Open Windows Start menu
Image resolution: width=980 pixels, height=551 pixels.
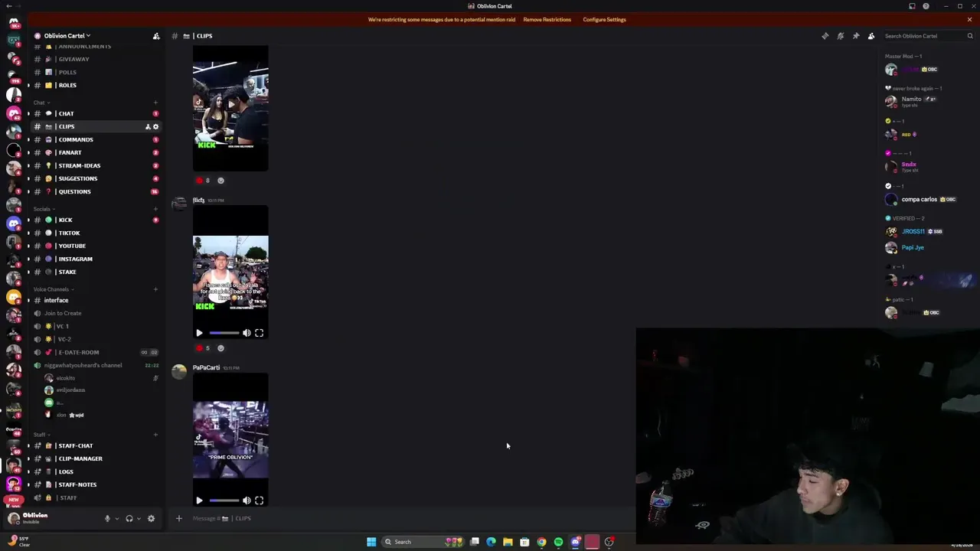click(371, 542)
